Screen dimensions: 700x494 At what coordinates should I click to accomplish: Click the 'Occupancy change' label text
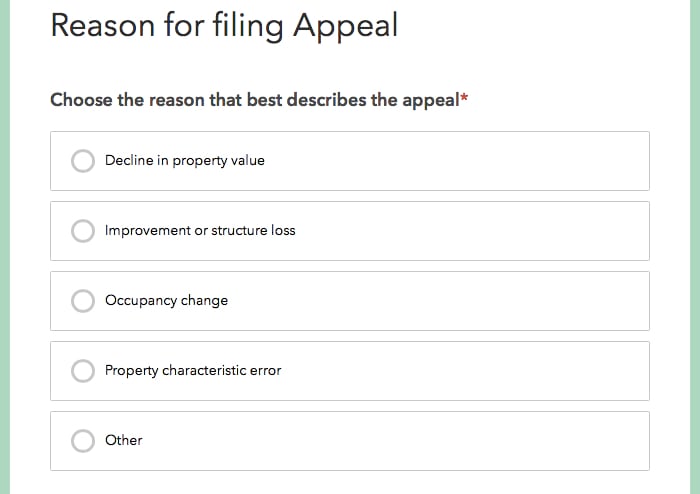166,300
